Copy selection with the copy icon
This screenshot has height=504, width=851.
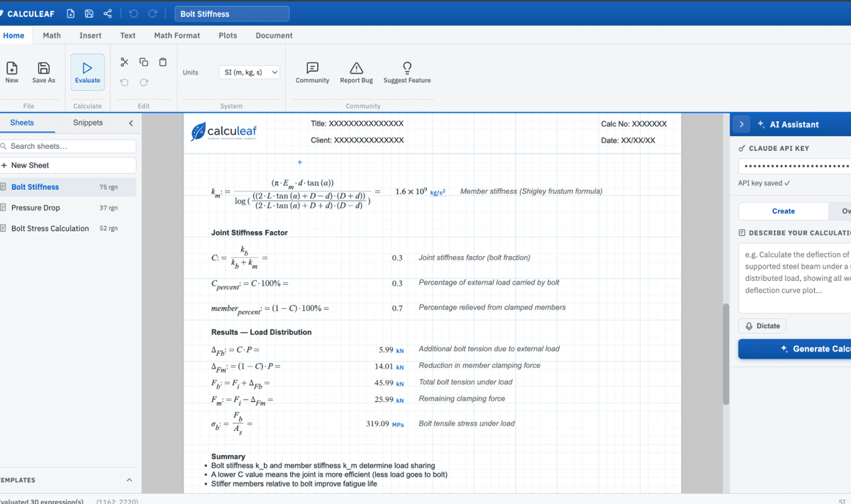click(143, 62)
